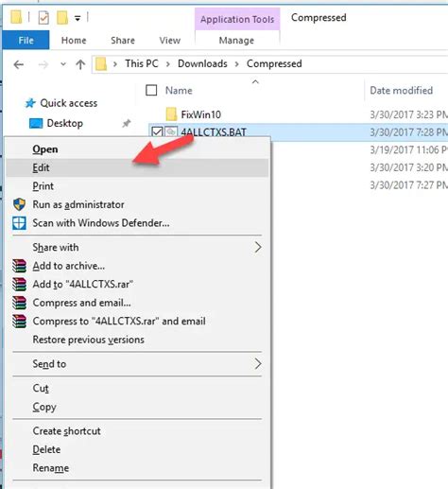Click the WinRAR icon beside Add to "4ALLCTXS.rar"
Screen dimensions: 448x489
(19, 284)
